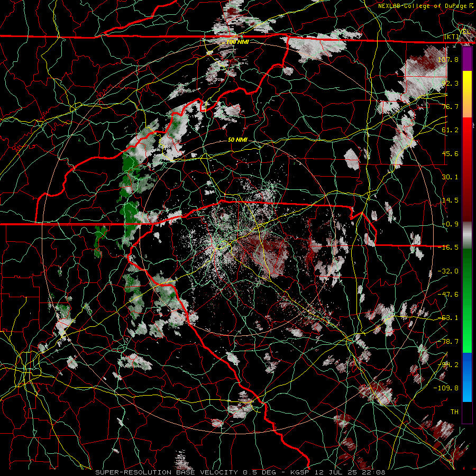The image size is (476, 476).
Task: Click the 50 NMI range ring label
Action: 237,140
